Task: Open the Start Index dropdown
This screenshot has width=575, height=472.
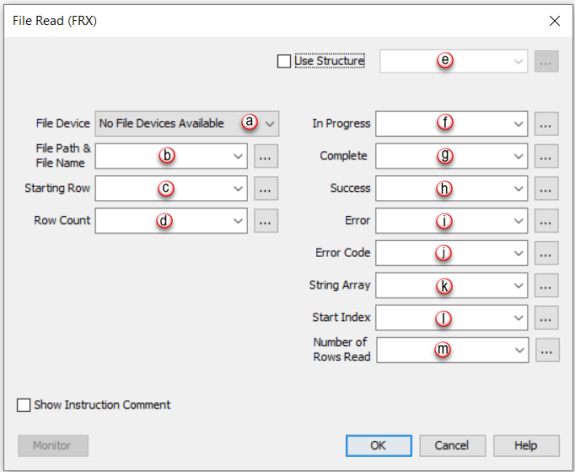Action: (x=451, y=318)
